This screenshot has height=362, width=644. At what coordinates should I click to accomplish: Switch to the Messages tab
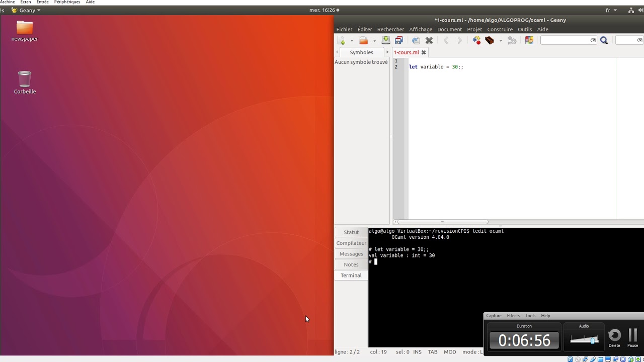[x=351, y=254]
